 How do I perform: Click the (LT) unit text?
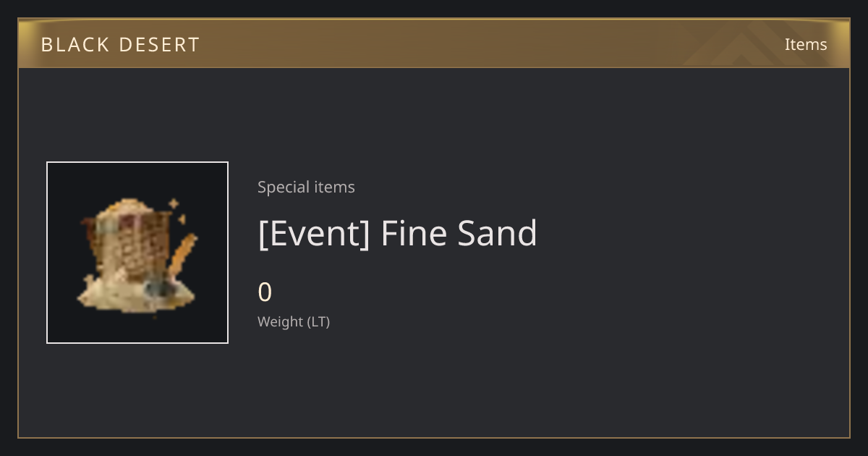319,321
